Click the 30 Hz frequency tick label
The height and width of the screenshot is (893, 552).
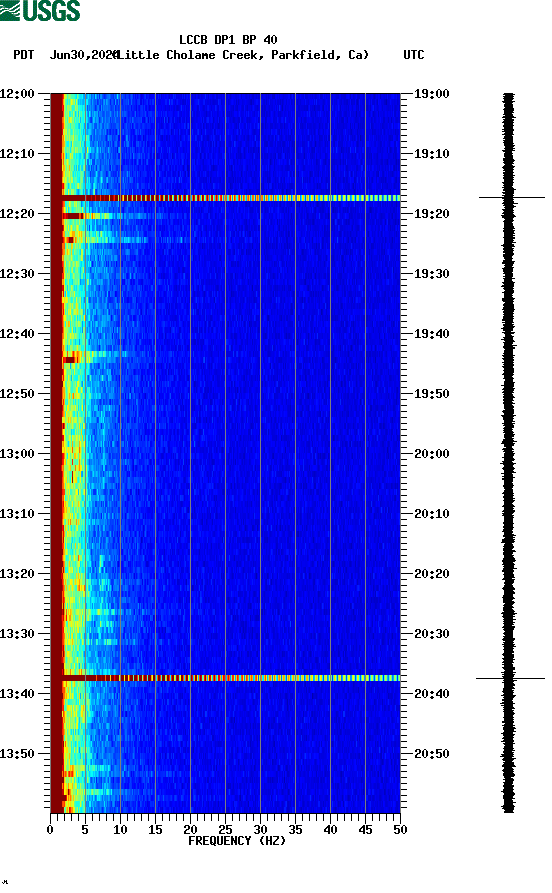tap(260, 830)
